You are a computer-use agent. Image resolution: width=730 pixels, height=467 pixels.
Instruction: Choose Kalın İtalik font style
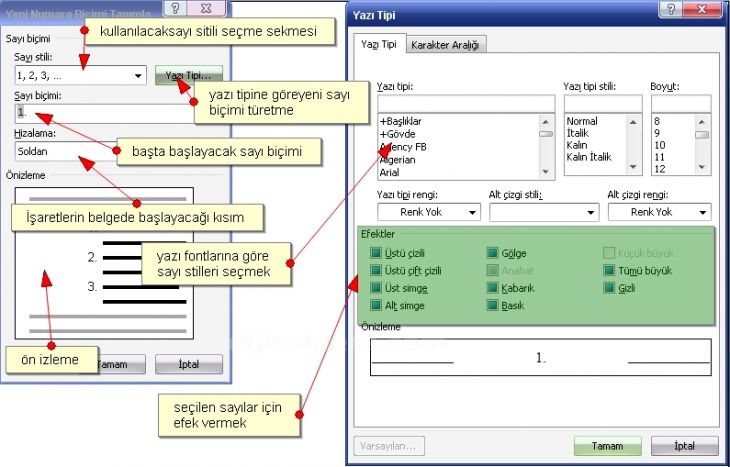tap(590, 157)
